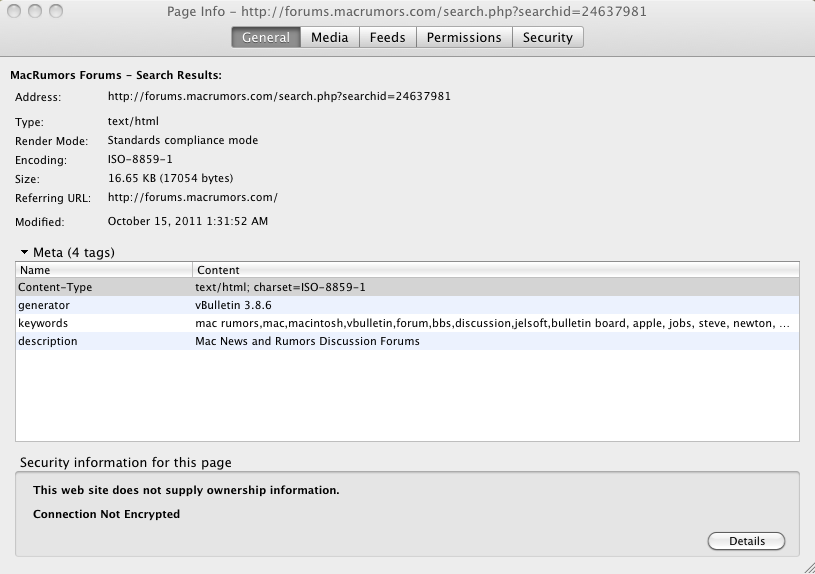Open the Media tab
815x574 pixels.
point(330,37)
